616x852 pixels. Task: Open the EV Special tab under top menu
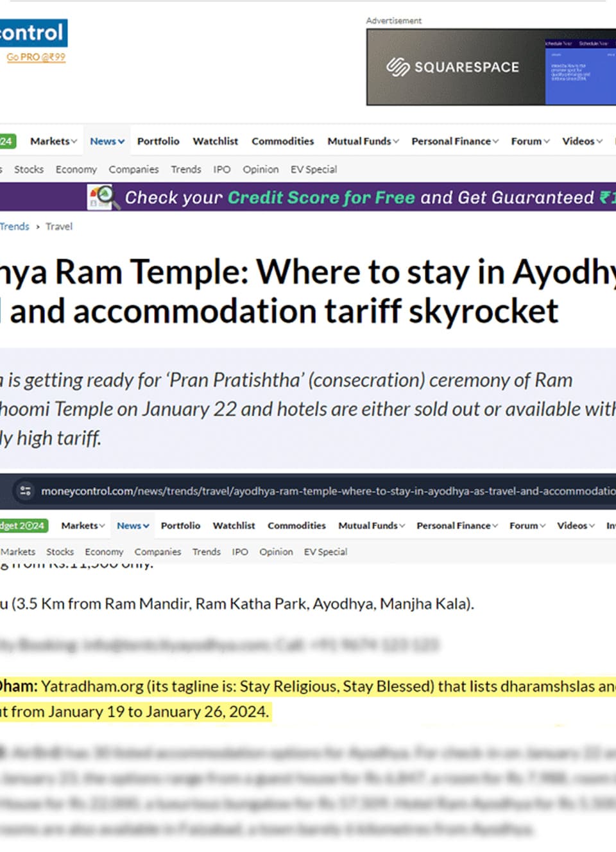point(313,169)
